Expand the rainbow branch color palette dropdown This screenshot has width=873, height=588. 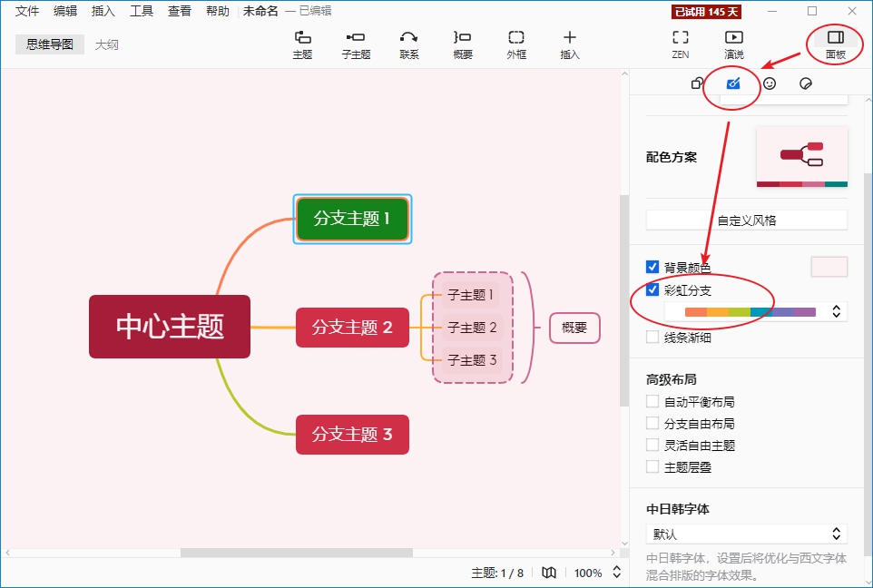[835, 311]
